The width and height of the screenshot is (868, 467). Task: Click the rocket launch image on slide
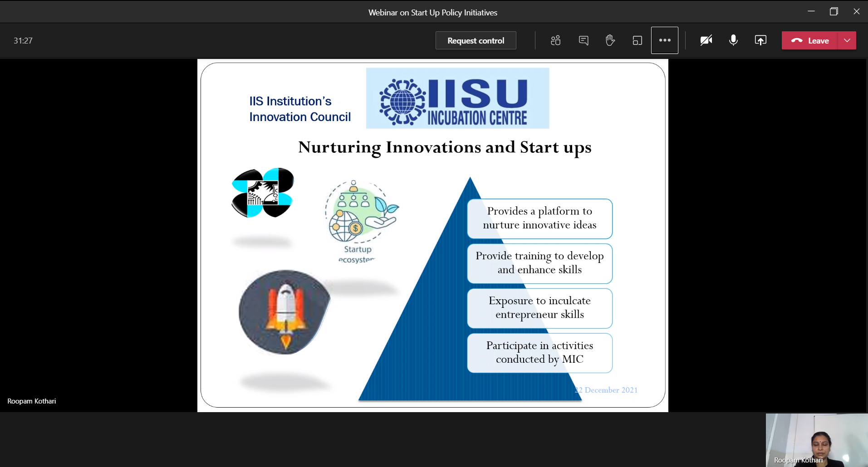click(x=284, y=312)
